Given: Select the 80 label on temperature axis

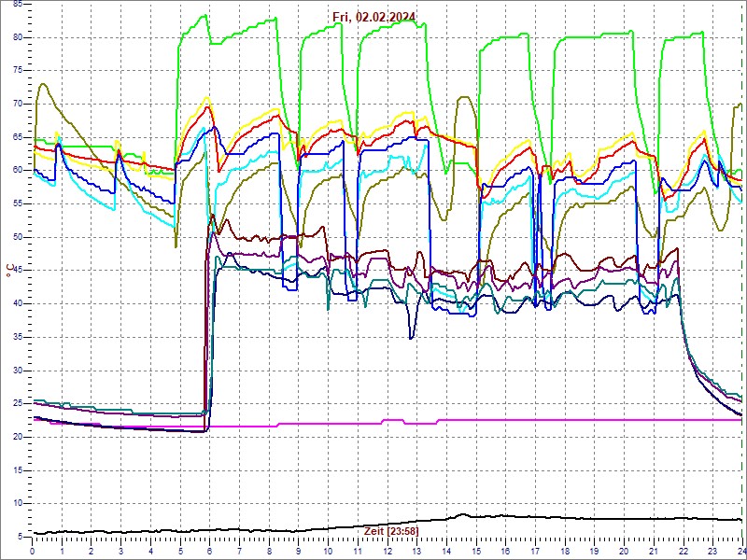Looking at the screenshot, I should click(x=17, y=37).
